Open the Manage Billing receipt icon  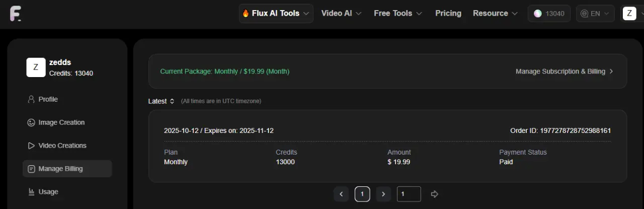click(31, 169)
